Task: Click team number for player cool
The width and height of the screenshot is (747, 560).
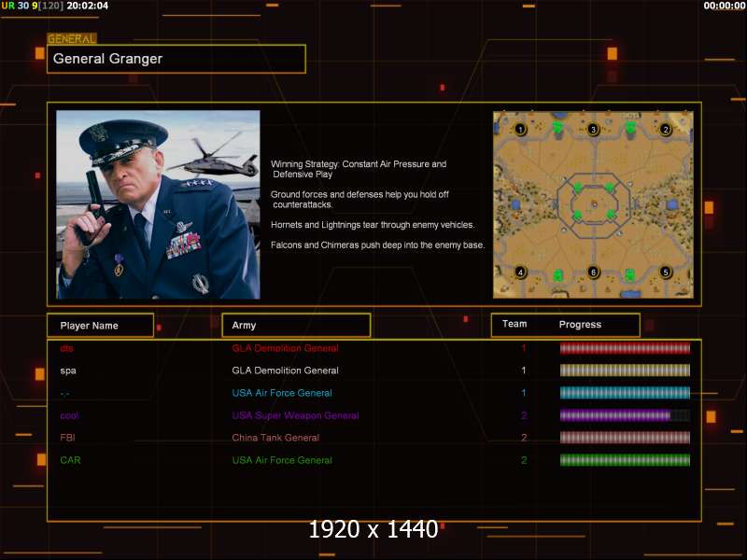Action: point(524,415)
